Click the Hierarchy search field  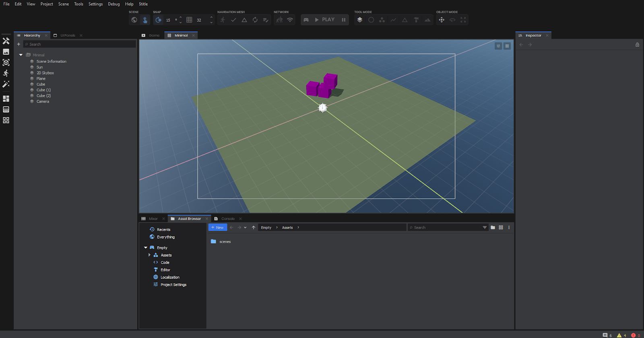[80, 44]
